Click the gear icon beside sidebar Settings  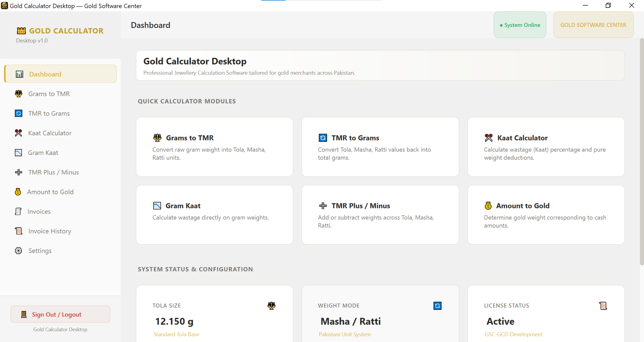(19, 251)
